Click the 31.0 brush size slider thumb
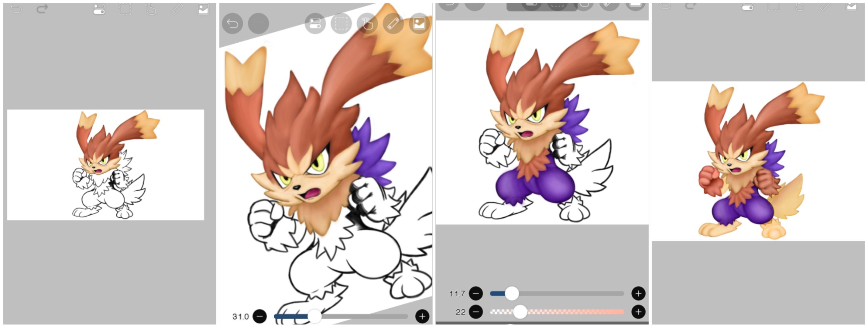Image resolution: width=868 pixels, height=328 pixels. point(315,316)
